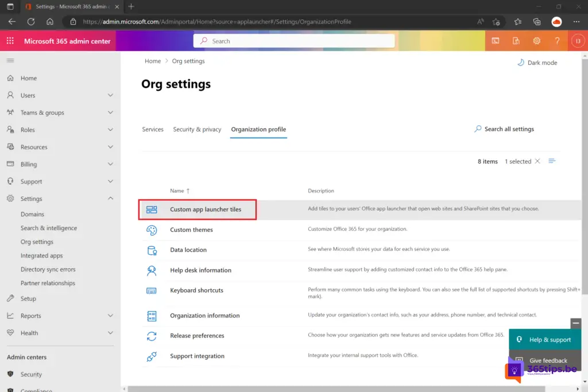Image resolution: width=588 pixels, height=392 pixels.
Task: Click the Support integration plug icon
Action: coord(152,356)
